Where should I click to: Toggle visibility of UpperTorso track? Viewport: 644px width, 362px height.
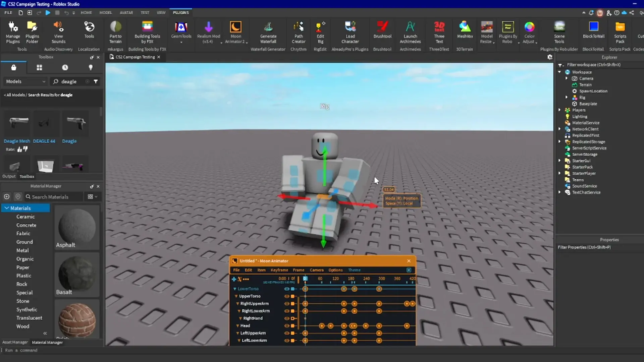pyautogui.click(x=286, y=296)
